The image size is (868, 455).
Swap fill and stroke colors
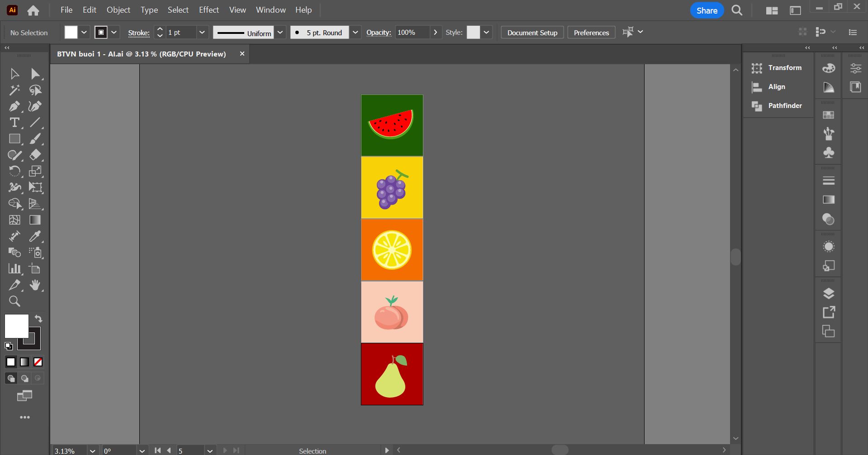click(38, 319)
